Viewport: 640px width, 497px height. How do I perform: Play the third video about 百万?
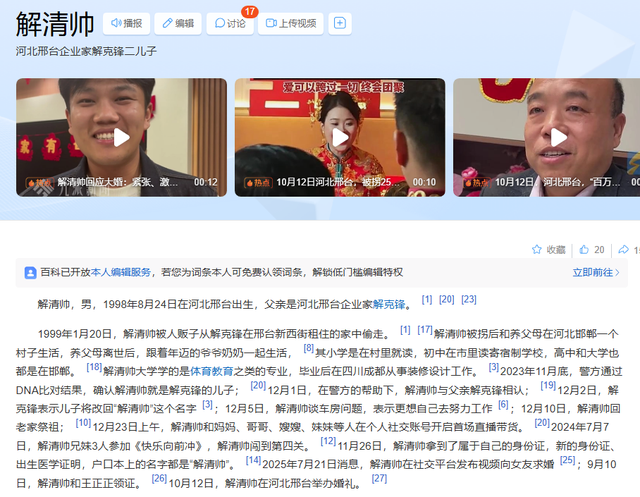click(558, 138)
